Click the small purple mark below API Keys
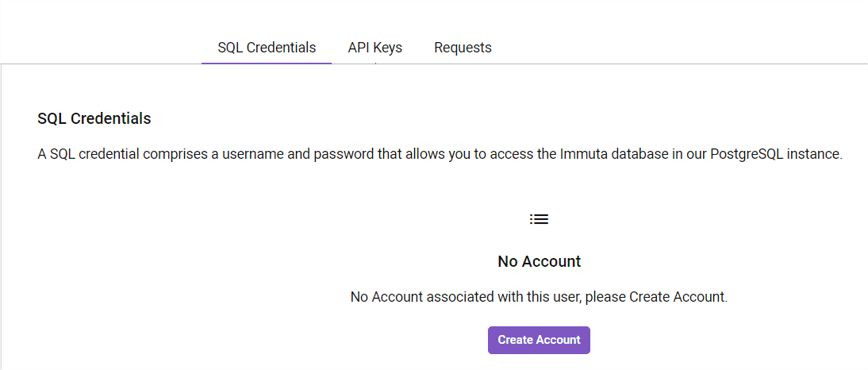 click(x=375, y=64)
